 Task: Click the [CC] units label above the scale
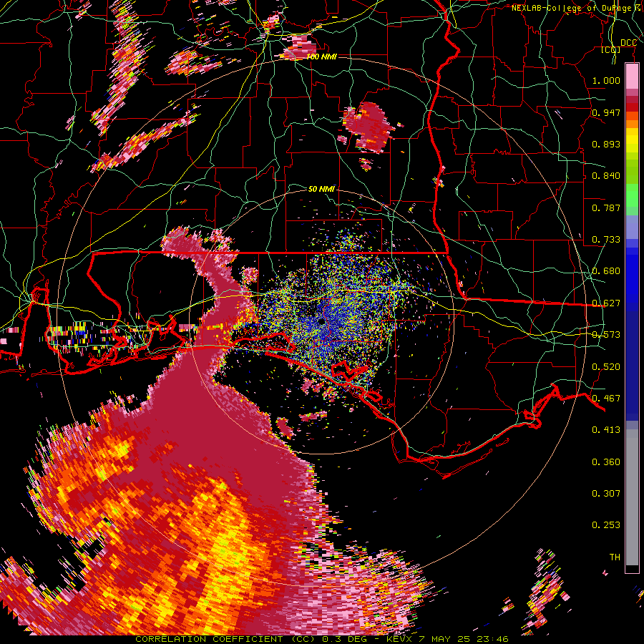click(x=611, y=50)
